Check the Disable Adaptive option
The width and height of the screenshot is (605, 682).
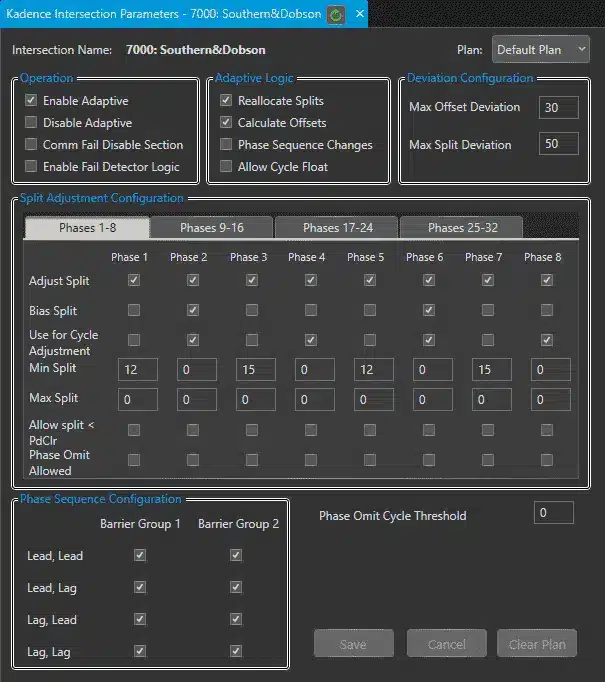32,123
